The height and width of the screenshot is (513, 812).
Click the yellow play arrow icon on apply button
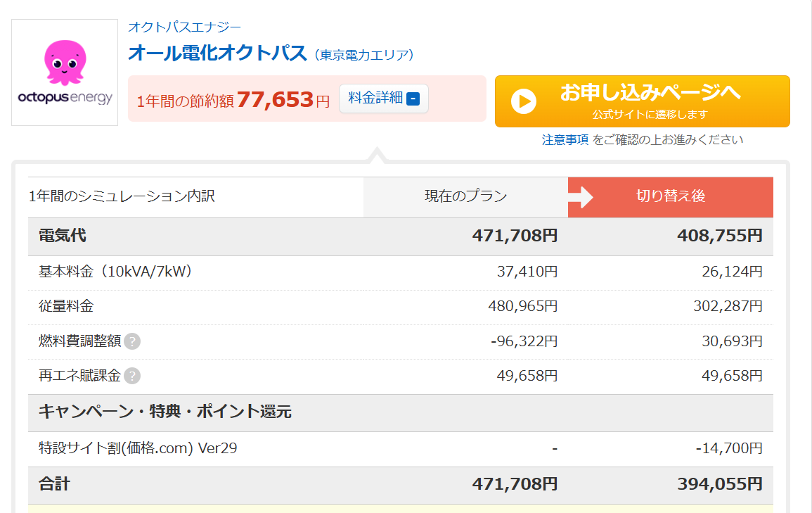523,99
